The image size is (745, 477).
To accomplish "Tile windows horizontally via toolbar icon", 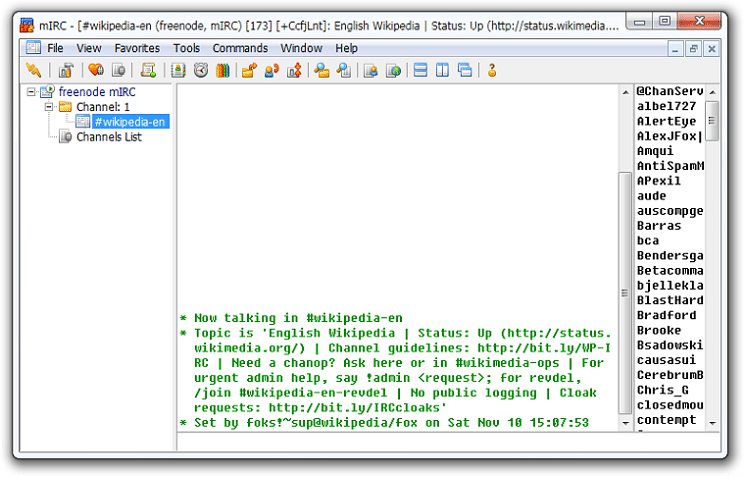I will [420, 70].
